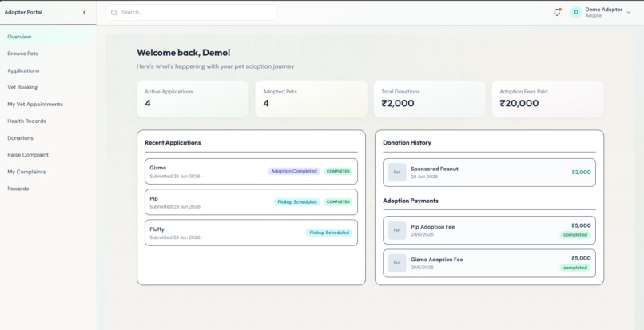
Task: Open the Overview page
Action: [x=46, y=37]
